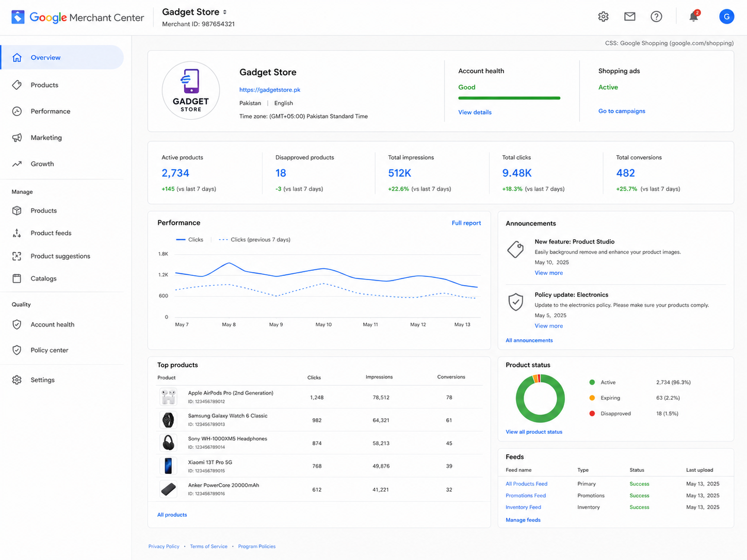Click the Google Merchant Center logo

click(77, 17)
